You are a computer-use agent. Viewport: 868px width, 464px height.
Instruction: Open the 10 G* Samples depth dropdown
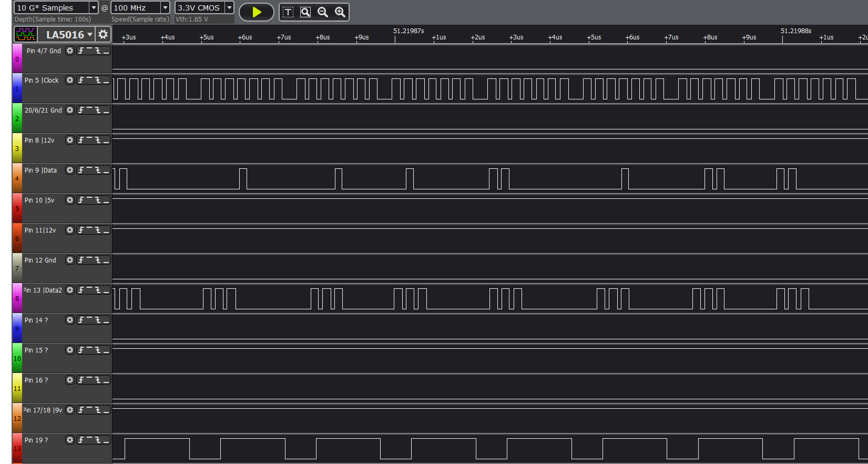(x=94, y=8)
